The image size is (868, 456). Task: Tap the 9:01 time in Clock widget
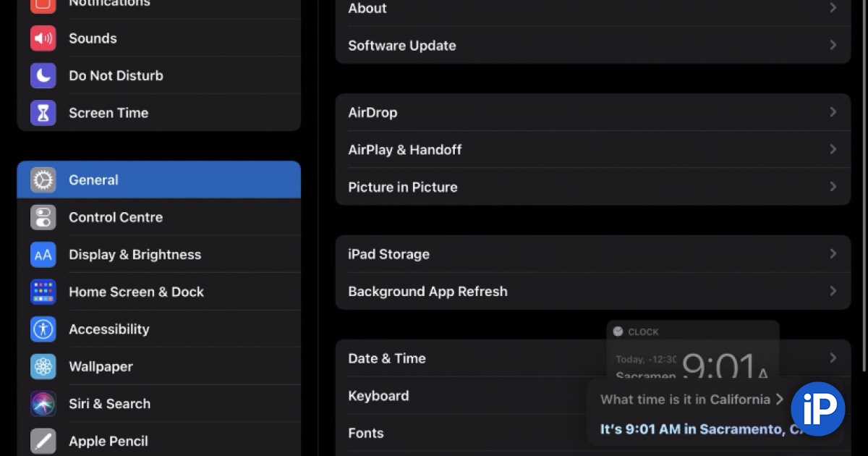(x=718, y=367)
